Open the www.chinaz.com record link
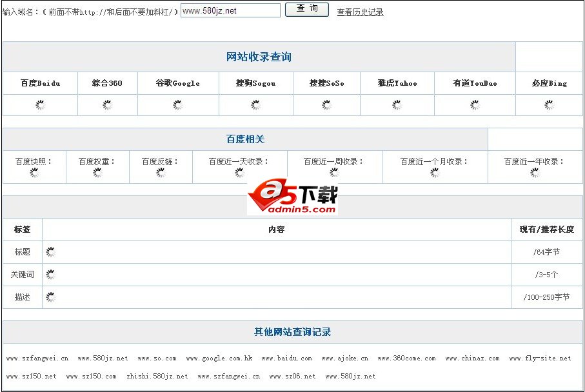Image resolution: width=585 pixels, height=392 pixels. point(472,358)
